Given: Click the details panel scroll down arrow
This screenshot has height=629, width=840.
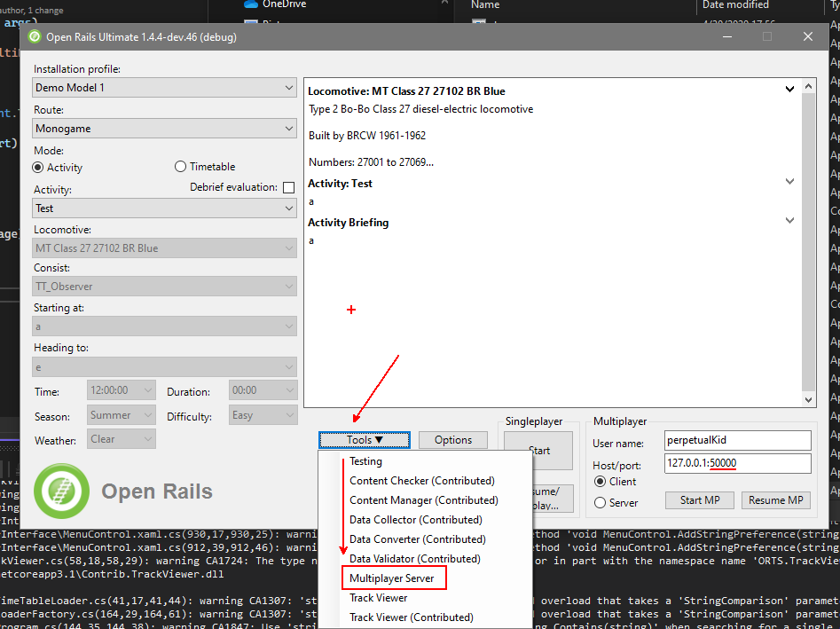Looking at the screenshot, I should pos(808,400).
